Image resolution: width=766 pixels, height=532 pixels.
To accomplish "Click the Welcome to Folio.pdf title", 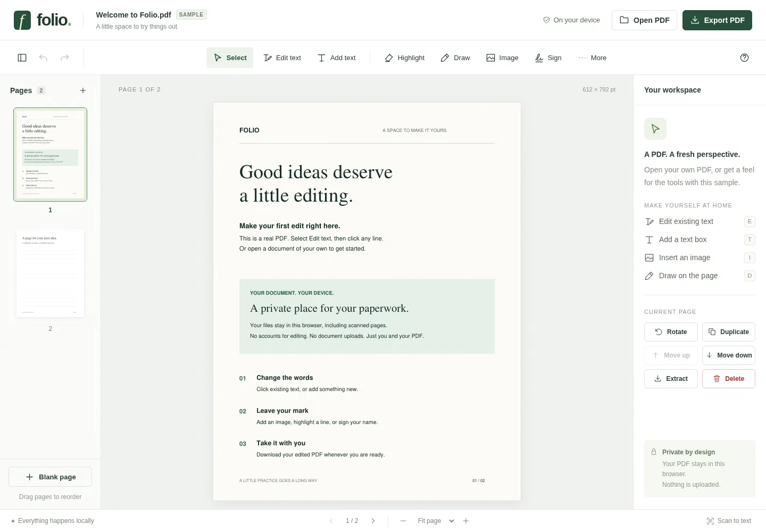I will [134, 15].
